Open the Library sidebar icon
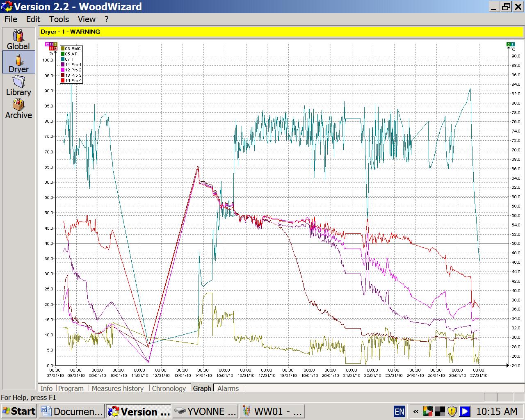This screenshot has height=420, width=525. [18, 86]
